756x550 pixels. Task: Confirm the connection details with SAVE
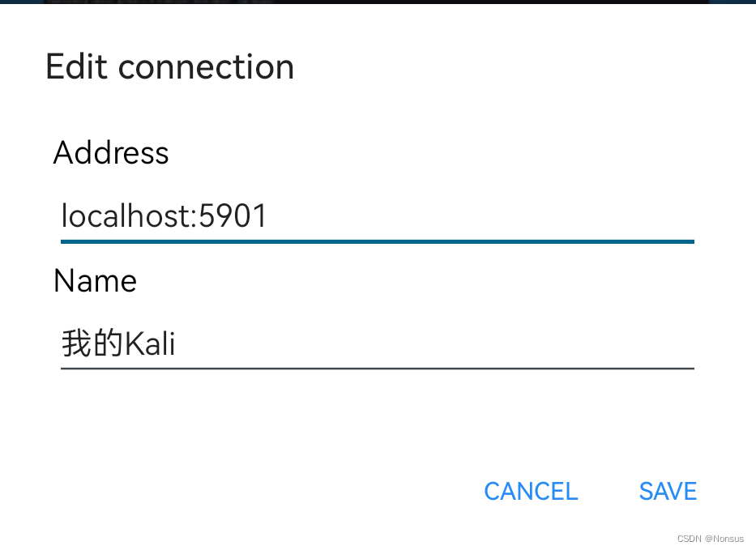pyautogui.click(x=667, y=491)
